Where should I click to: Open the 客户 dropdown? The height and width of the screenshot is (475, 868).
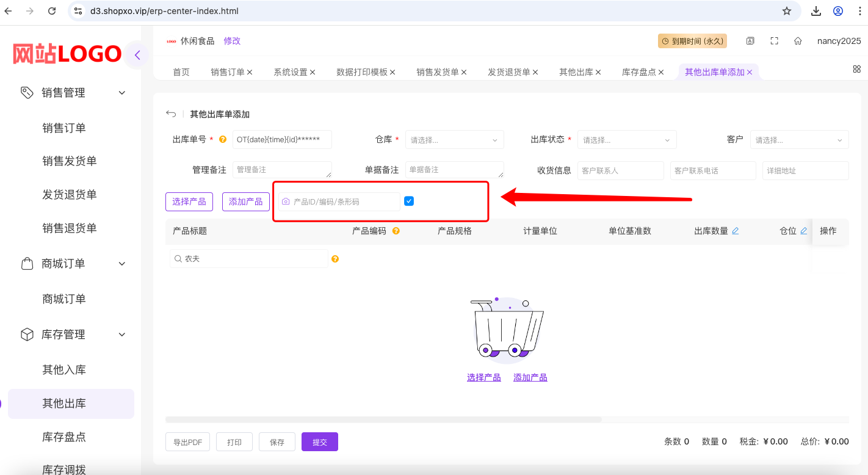coord(800,140)
